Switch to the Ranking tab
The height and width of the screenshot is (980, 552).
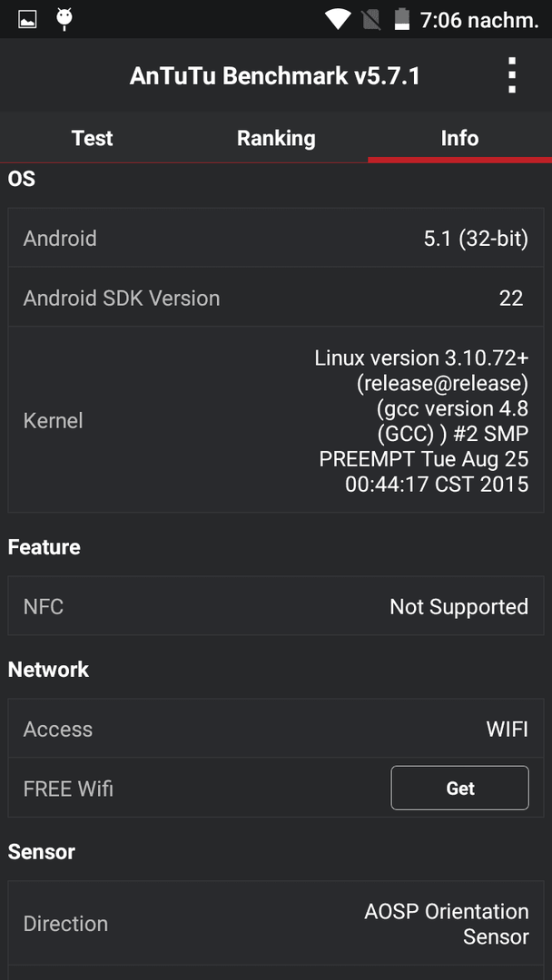pyautogui.click(x=276, y=138)
